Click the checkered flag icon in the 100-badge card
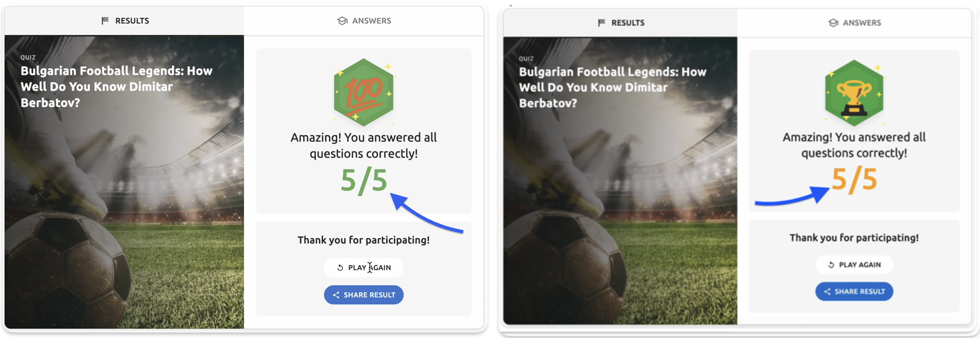The width and height of the screenshot is (980, 338). (105, 21)
